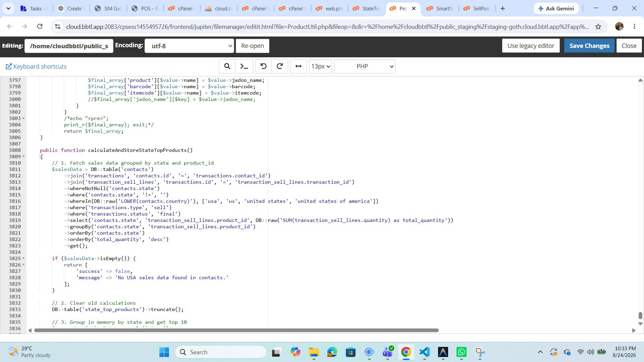Open the Keyboard shortcuts link

[36, 66]
